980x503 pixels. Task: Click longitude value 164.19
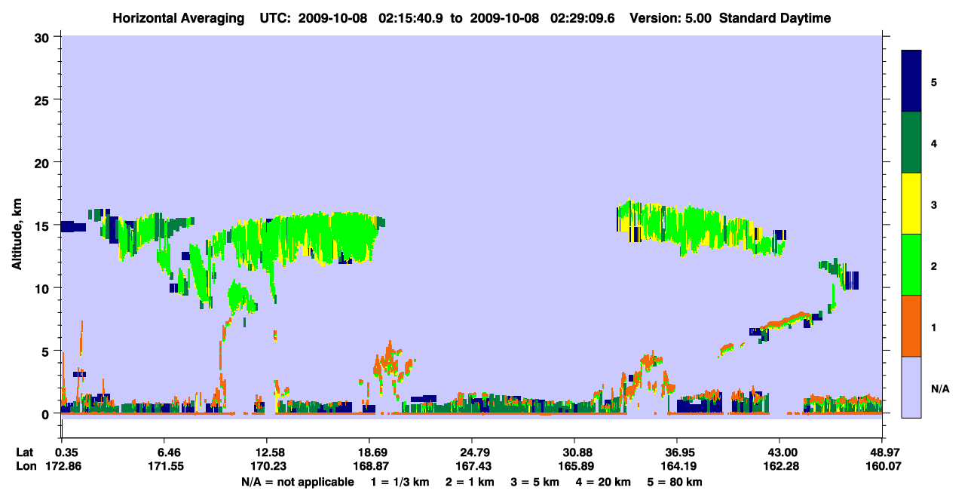pos(677,467)
